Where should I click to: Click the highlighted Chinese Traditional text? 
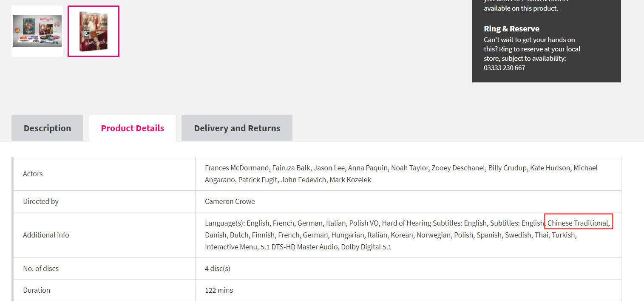click(578, 223)
